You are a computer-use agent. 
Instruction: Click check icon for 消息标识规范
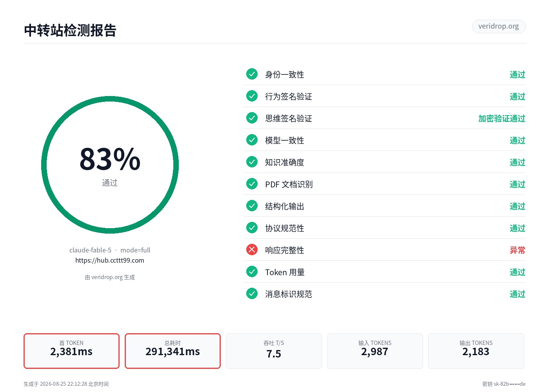[252, 294]
